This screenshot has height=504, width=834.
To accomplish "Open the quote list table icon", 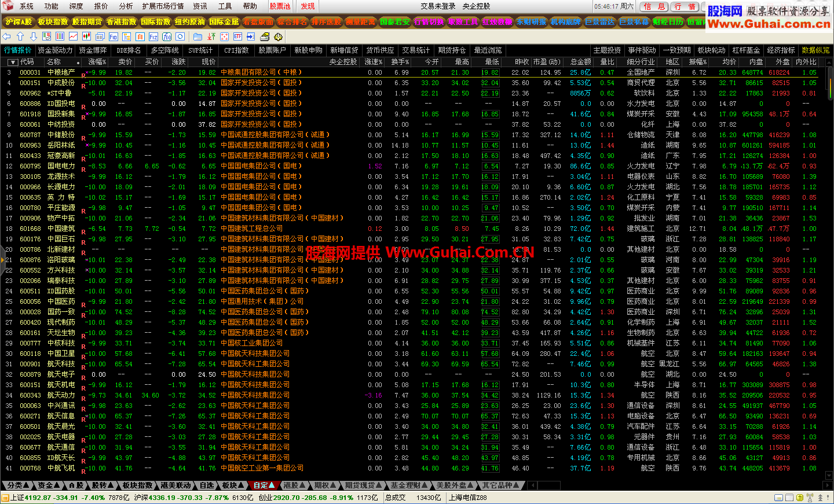I will coord(46,36).
